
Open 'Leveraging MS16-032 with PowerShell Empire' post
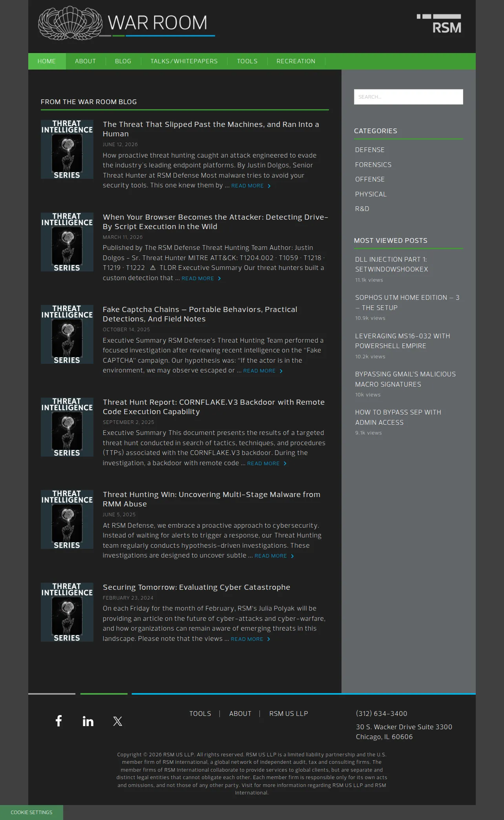[403, 341]
